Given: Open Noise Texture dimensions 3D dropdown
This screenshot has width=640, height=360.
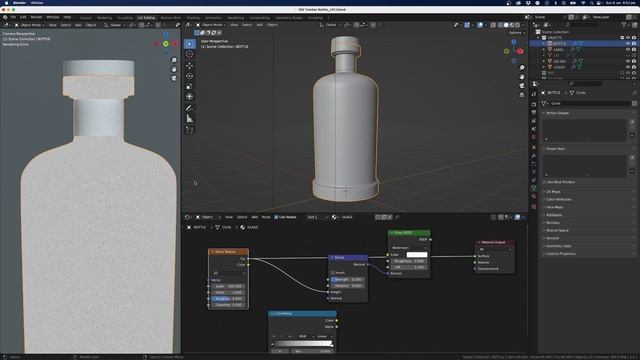Looking at the screenshot, I should point(228,273).
